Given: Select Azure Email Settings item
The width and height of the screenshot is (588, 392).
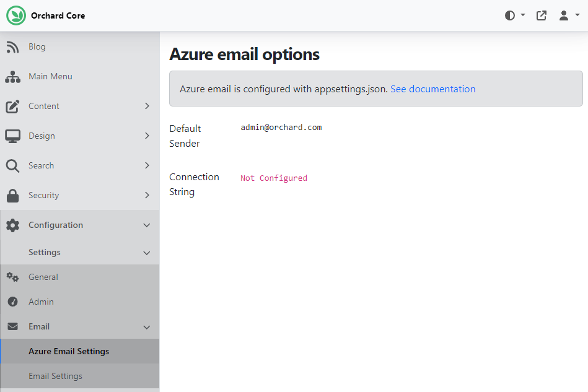Looking at the screenshot, I should click(69, 351).
